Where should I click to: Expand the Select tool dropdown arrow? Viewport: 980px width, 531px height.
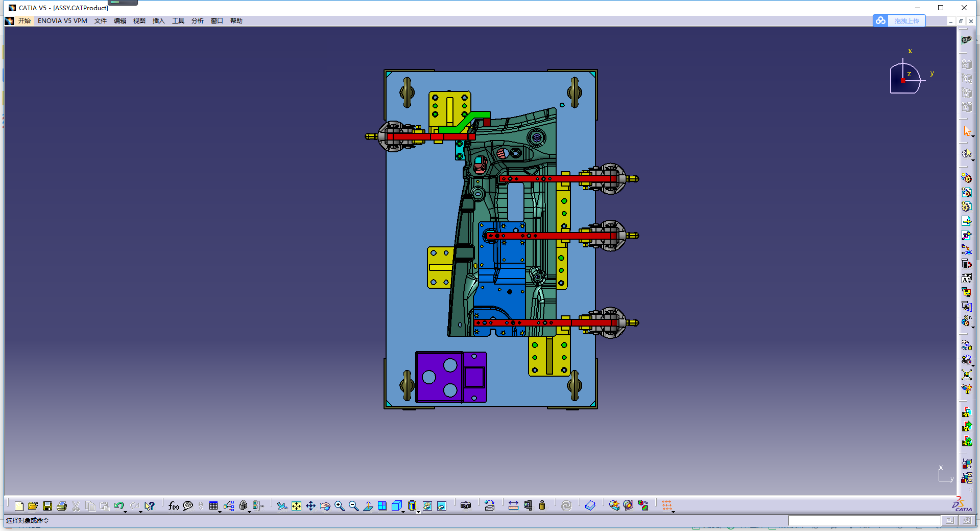pyautogui.click(x=973, y=136)
